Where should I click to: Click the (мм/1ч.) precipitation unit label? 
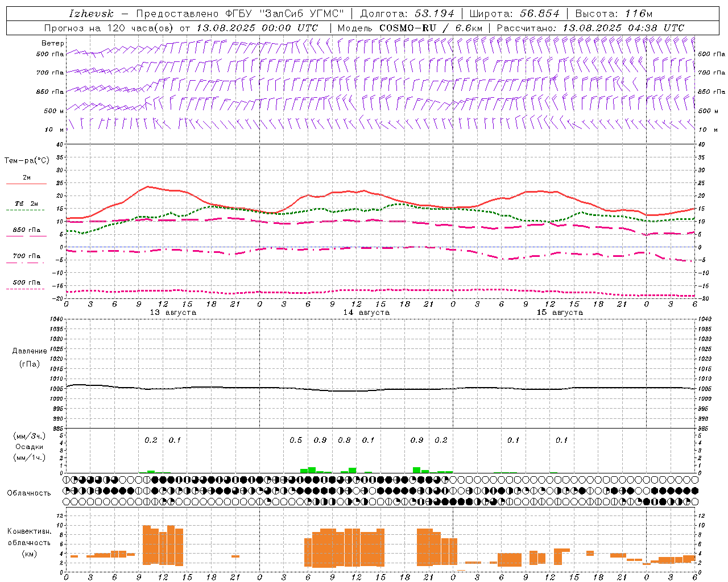pyautogui.click(x=30, y=458)
